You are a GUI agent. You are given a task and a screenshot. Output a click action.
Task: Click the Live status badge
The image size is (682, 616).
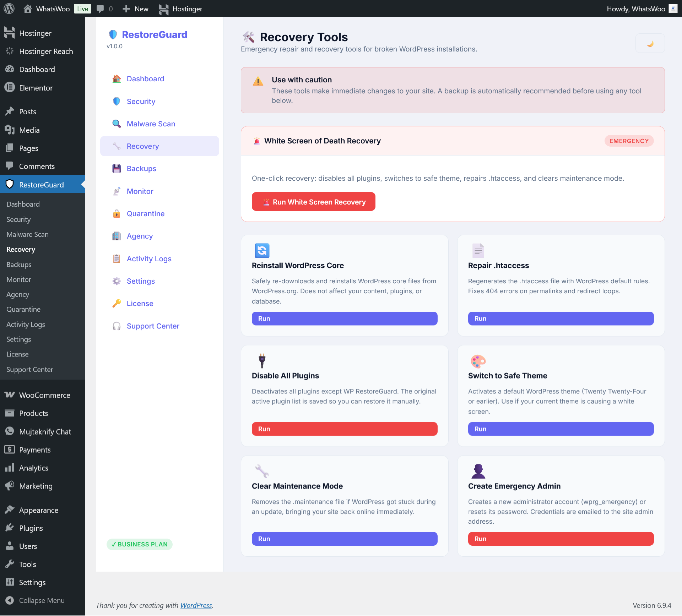[x=82, y=9]
